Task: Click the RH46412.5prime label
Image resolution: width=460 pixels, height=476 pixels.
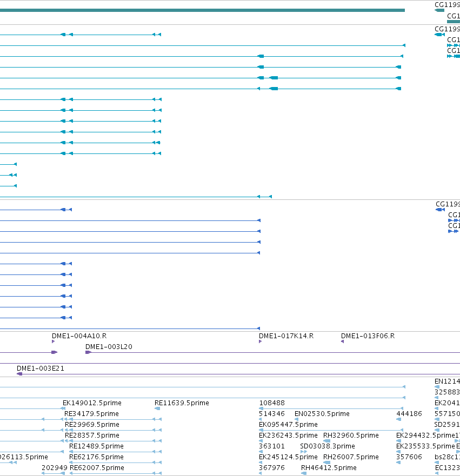Action: pos(329,468)
